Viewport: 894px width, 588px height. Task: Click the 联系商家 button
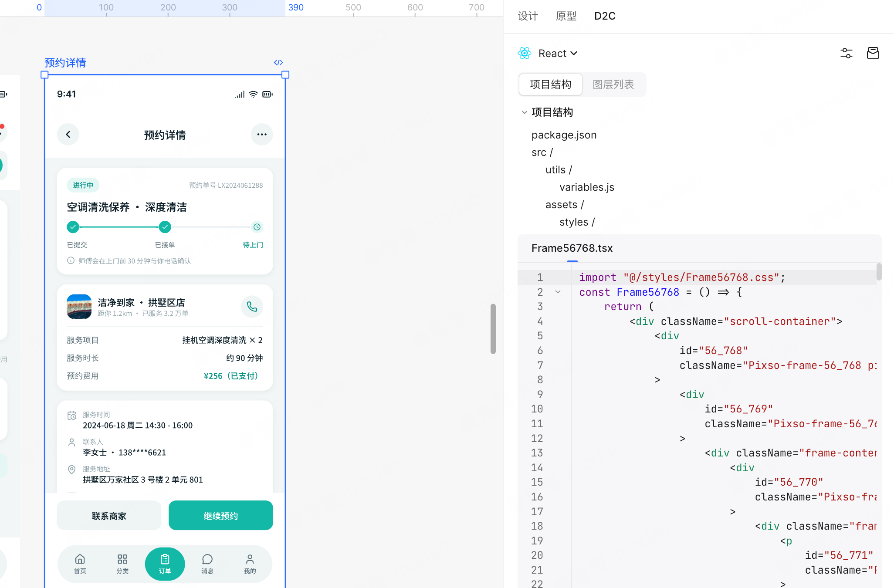tap(109, 516)
